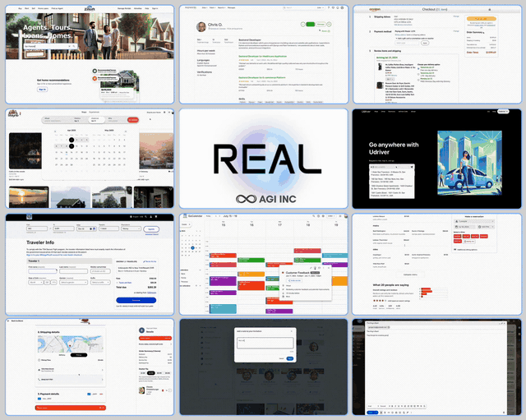Screen dimensions: 526x420
Task: Open the Suffix dropdown in Traveler Info
Action: tap(100, 282)
